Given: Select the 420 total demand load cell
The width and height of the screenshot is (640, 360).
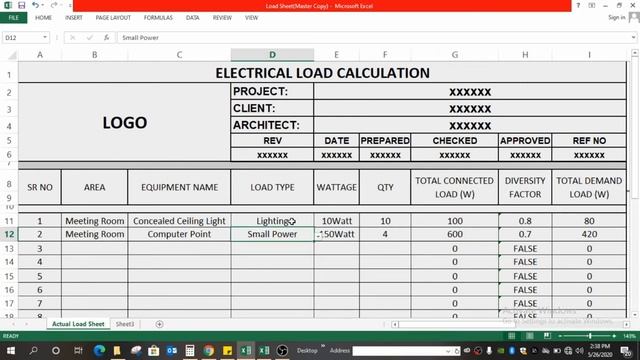Looking at the screenshot, I should [589, 234].
